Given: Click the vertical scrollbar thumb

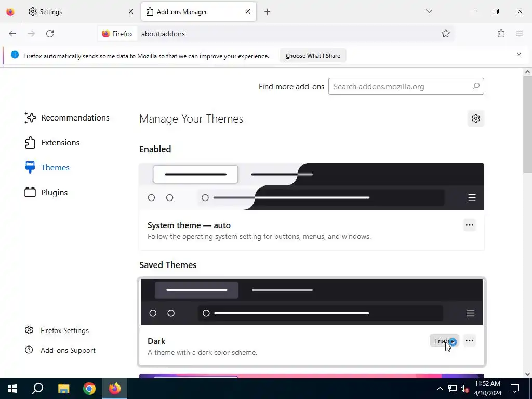Looking at the screenshot, I should pos(527,125).
